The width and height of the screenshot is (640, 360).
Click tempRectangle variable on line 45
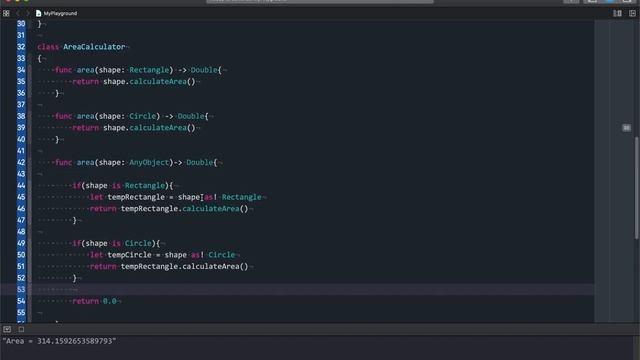click(x=136, y=197)
